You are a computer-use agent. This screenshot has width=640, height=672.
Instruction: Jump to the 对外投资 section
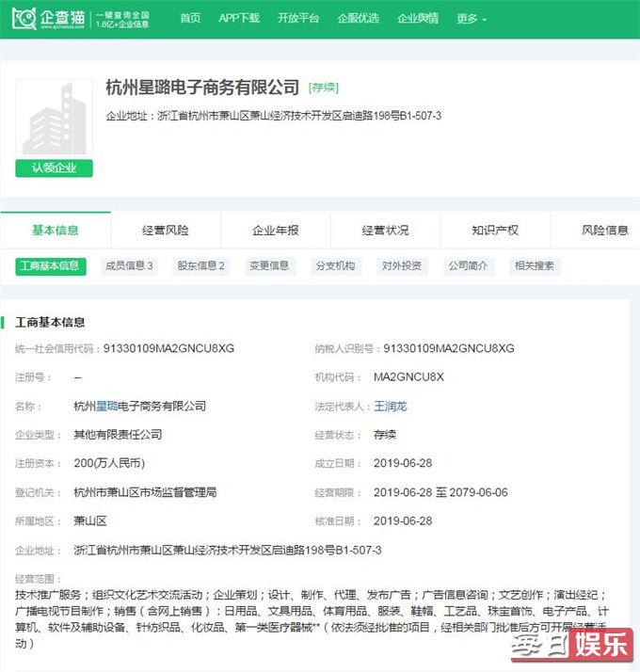(402, 266)
